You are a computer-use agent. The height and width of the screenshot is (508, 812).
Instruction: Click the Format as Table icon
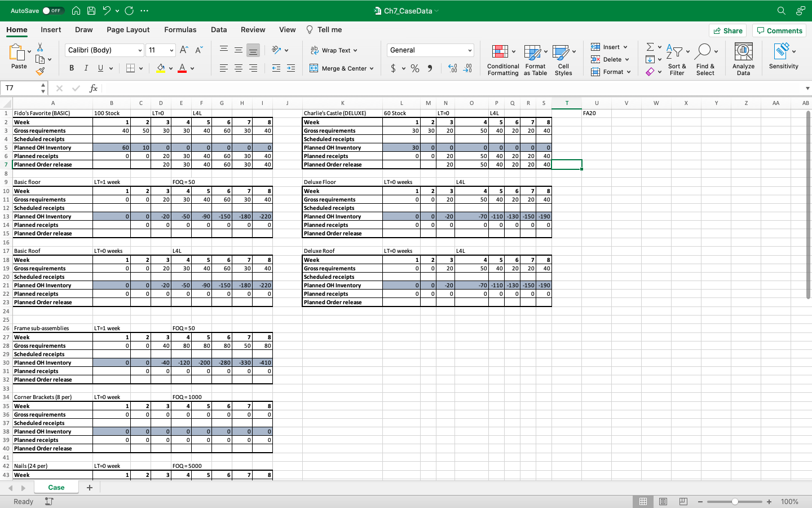(535, 59)
